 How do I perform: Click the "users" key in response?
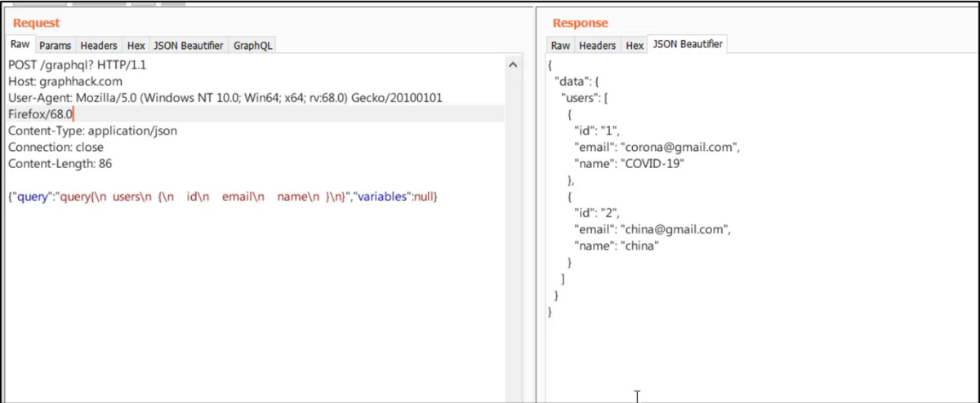pos(578,98)
